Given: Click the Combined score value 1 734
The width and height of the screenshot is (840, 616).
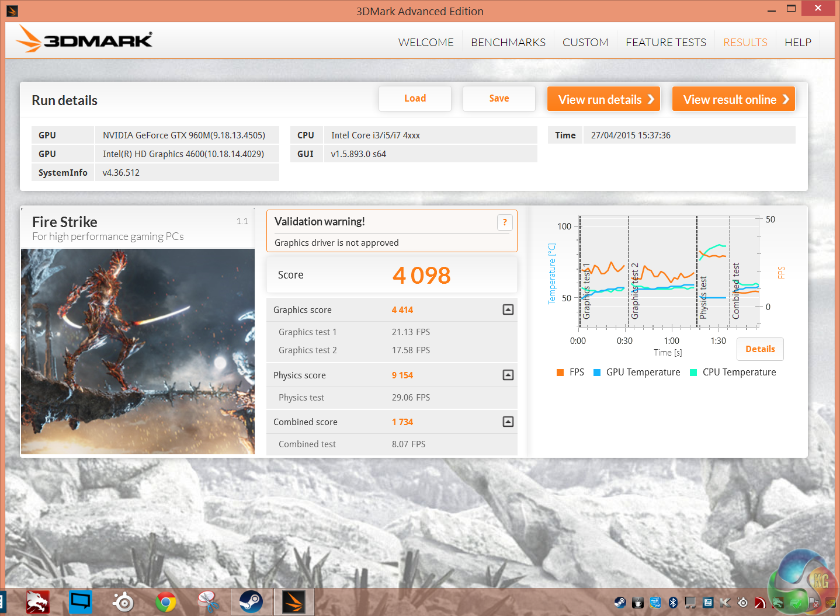Looking at the screenshot, I should (x=402, y=422).
